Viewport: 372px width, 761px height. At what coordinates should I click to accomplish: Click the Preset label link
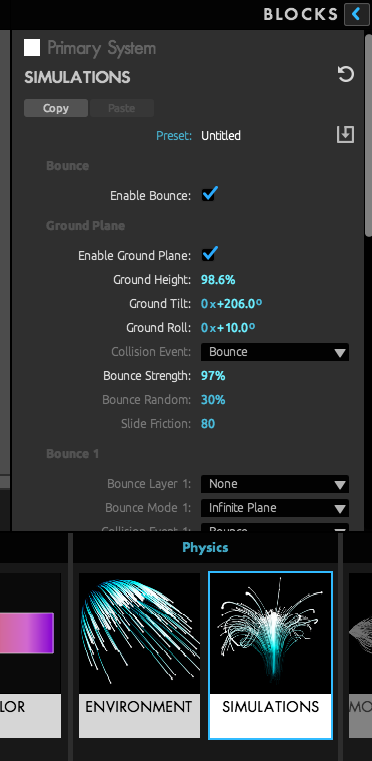[174, 135]
